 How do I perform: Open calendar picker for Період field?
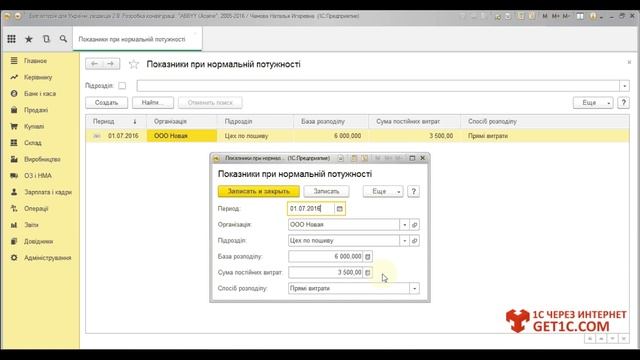340,209
